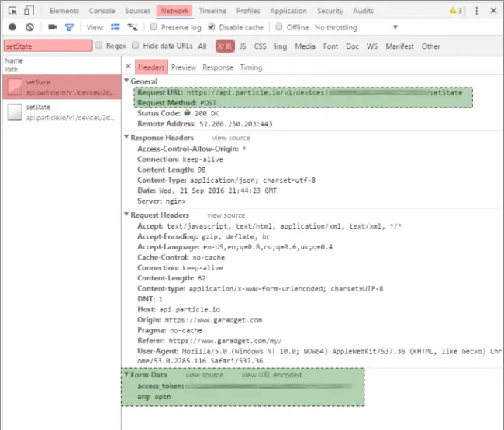The height and width of the screenshot is (430, 504).
Task: Click the Origin https://www.garadget.com value
Action: coord(213,320)
